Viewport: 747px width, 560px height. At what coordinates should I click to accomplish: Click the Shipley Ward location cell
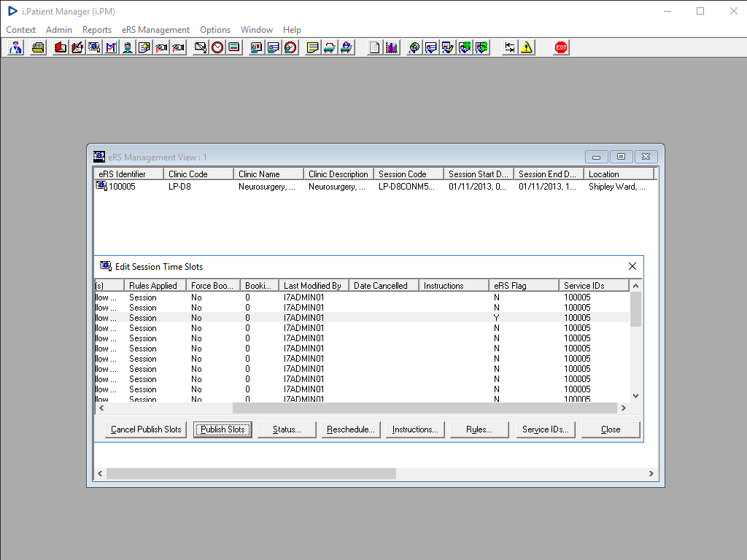coord(617,187)
